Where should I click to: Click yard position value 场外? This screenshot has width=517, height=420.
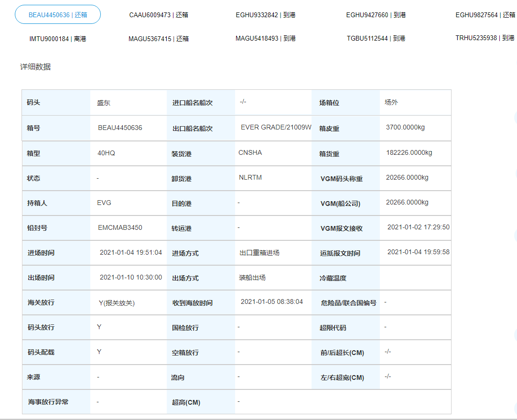coord(391,102)
